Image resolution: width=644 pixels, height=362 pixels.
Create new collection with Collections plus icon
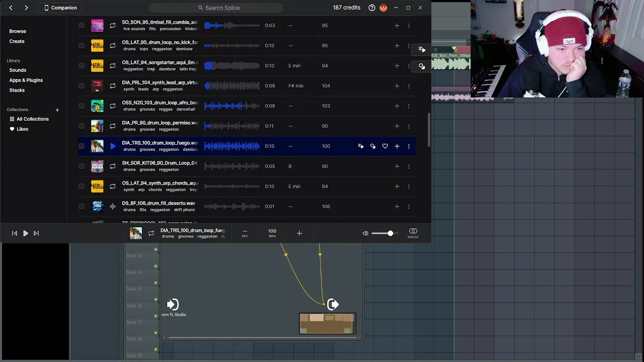[57, 110]
